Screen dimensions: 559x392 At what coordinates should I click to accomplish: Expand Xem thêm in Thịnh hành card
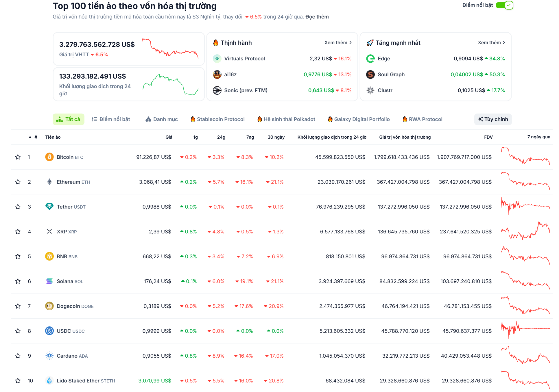pyautogui.click(x=338, y=42)
